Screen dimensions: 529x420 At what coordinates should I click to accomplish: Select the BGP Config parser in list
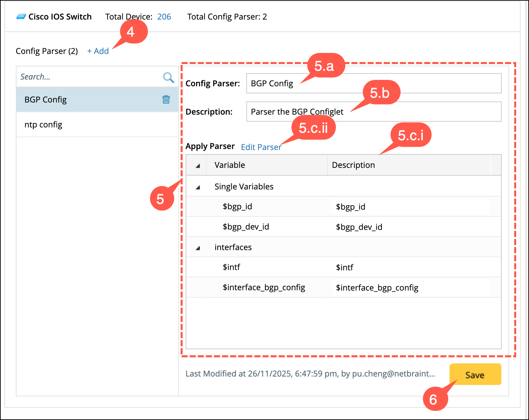97,99
